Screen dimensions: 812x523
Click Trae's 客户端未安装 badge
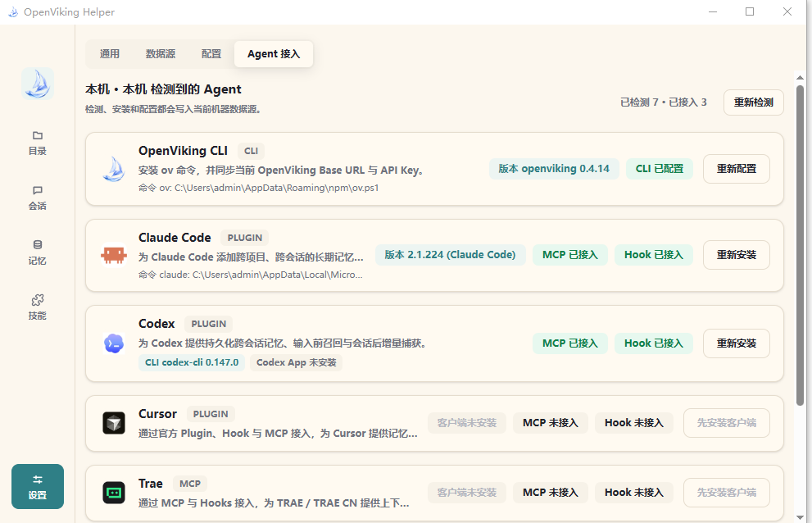466,493
